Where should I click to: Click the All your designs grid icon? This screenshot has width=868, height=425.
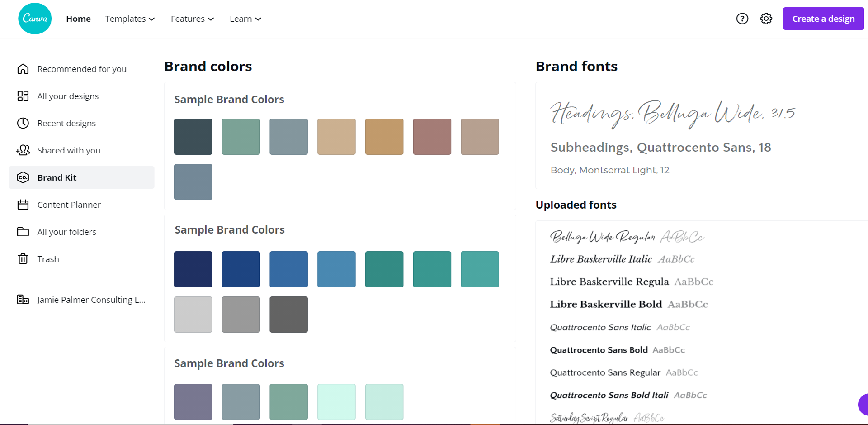coord(23,96)
